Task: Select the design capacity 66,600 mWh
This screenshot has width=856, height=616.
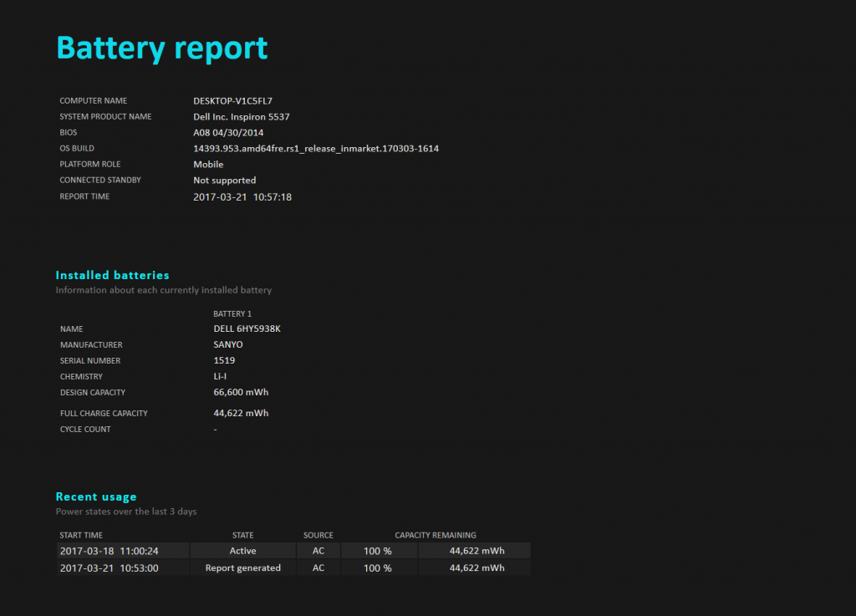Action: point(241,393)
